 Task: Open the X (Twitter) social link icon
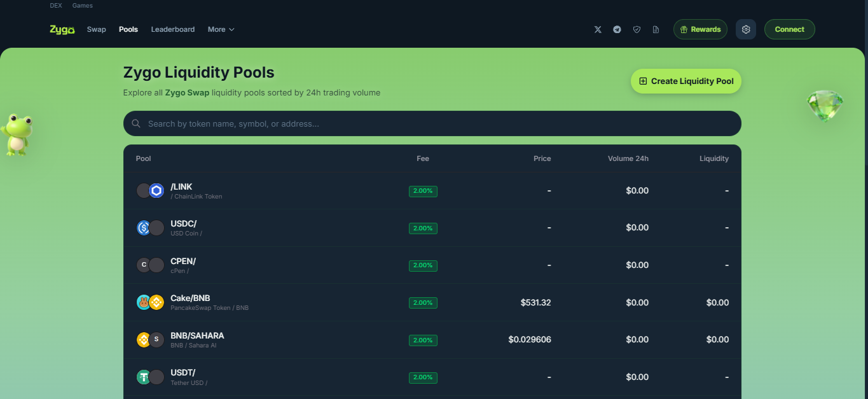597,29
